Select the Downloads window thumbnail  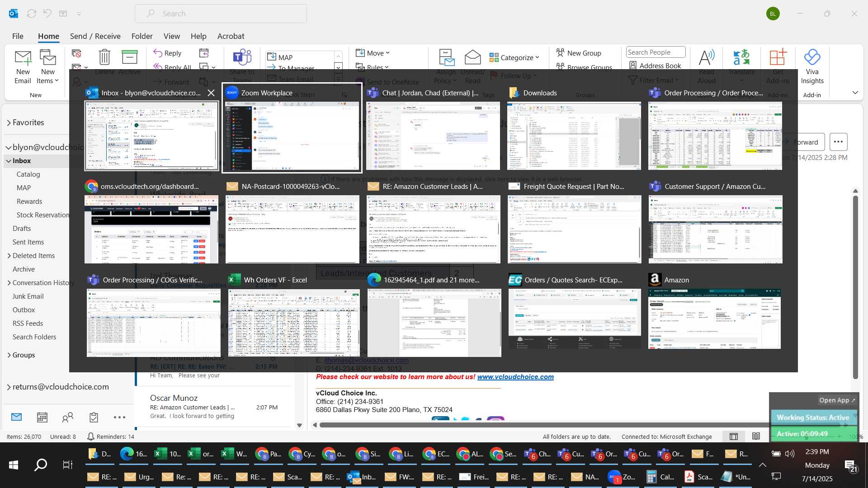pos(574,136)
